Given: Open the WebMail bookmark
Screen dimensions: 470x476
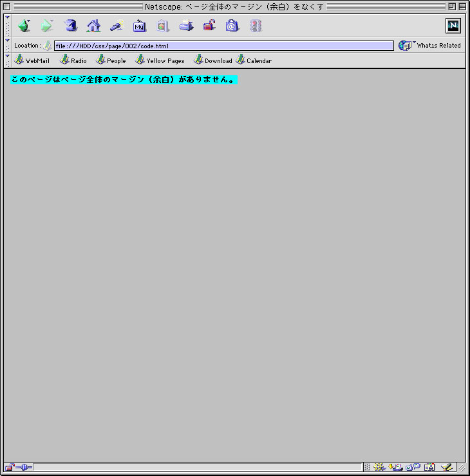Looking at the screenshot, I should point(32,60).
